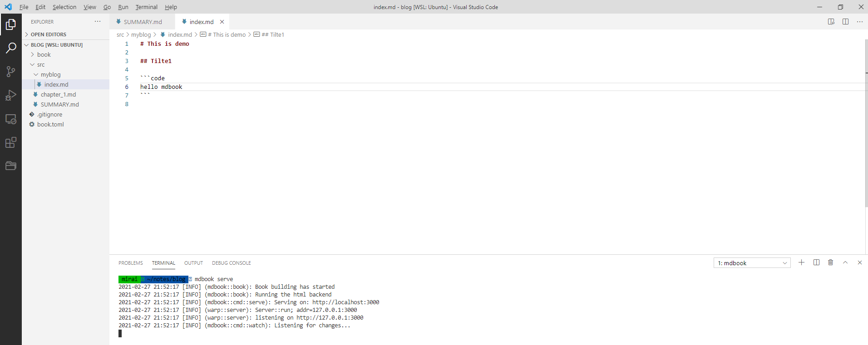The width and height of the screenshot is (868, 345).
Task: Open the terminal selector dropdown 1: mdbook
Action: [752, 263]
